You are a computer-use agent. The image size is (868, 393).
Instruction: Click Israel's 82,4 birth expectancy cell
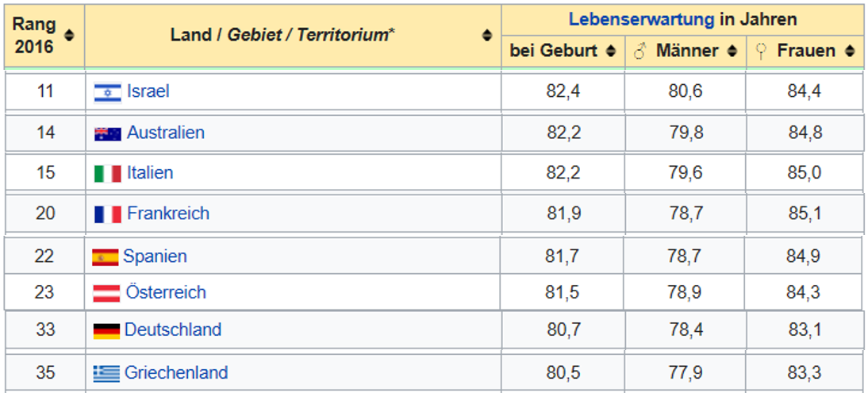[563, 91]
